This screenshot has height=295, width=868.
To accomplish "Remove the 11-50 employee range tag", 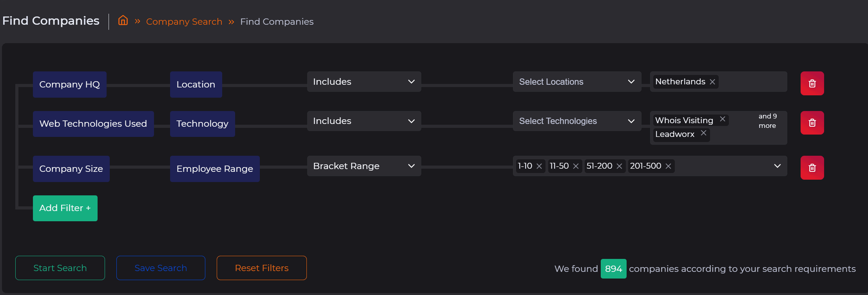I will [x=576, y=166].
